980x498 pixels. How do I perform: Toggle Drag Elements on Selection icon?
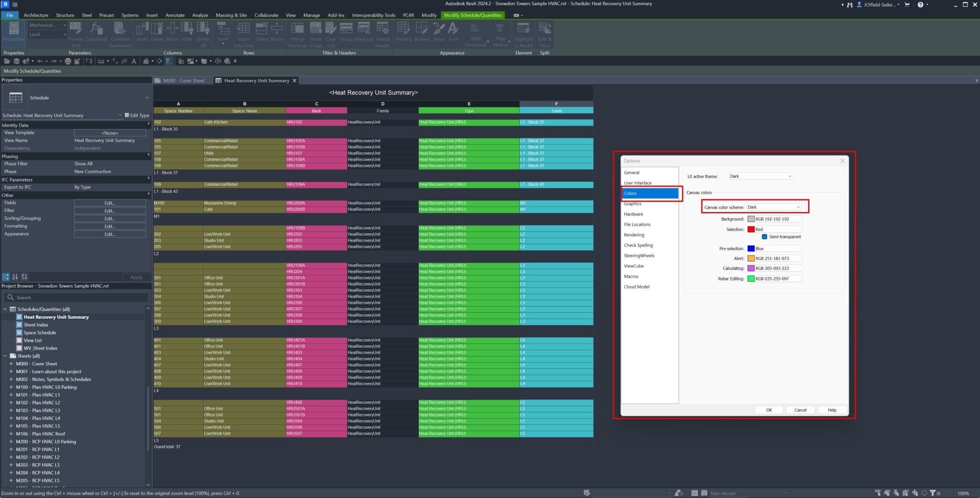(915, 493)
